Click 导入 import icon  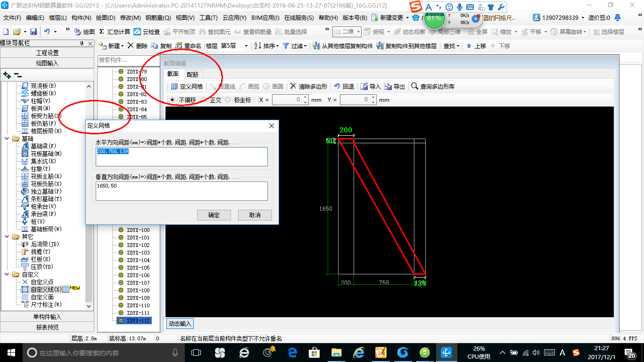tap(371, 86)
